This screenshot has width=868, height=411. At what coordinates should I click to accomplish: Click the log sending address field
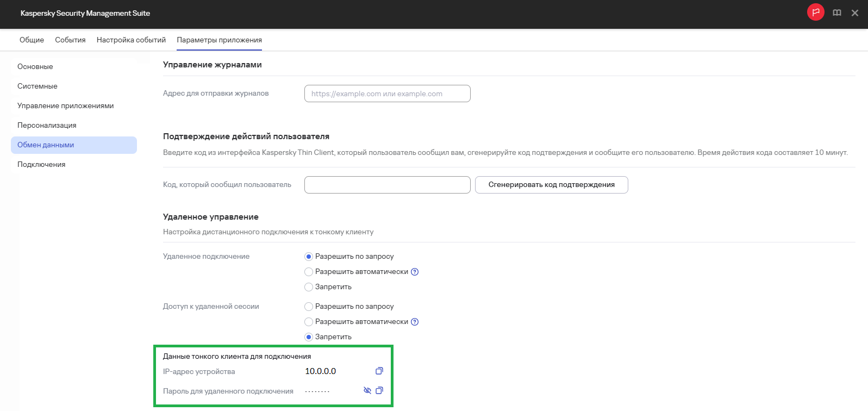387,94
